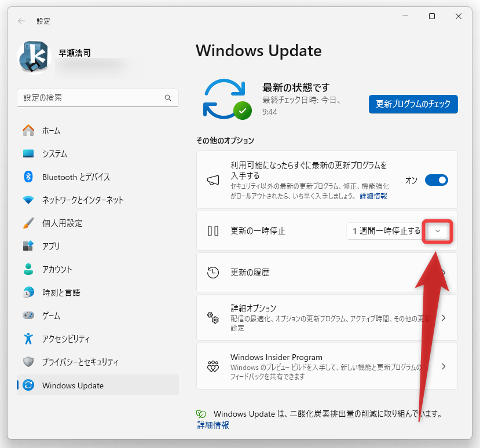Click the アカウント person icon
The image size is (480, 448).
click(x=28, y=269)
